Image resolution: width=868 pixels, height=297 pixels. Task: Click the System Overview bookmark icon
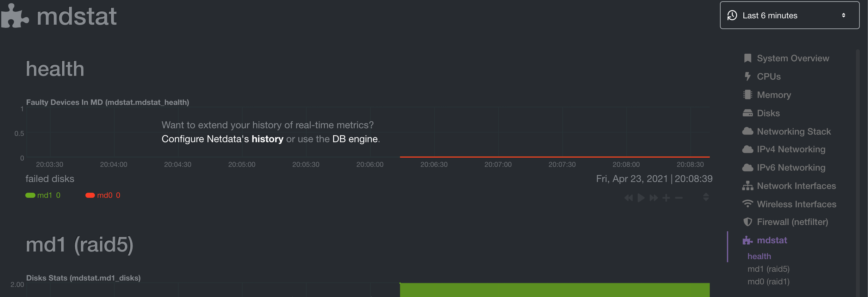point(748,58)
